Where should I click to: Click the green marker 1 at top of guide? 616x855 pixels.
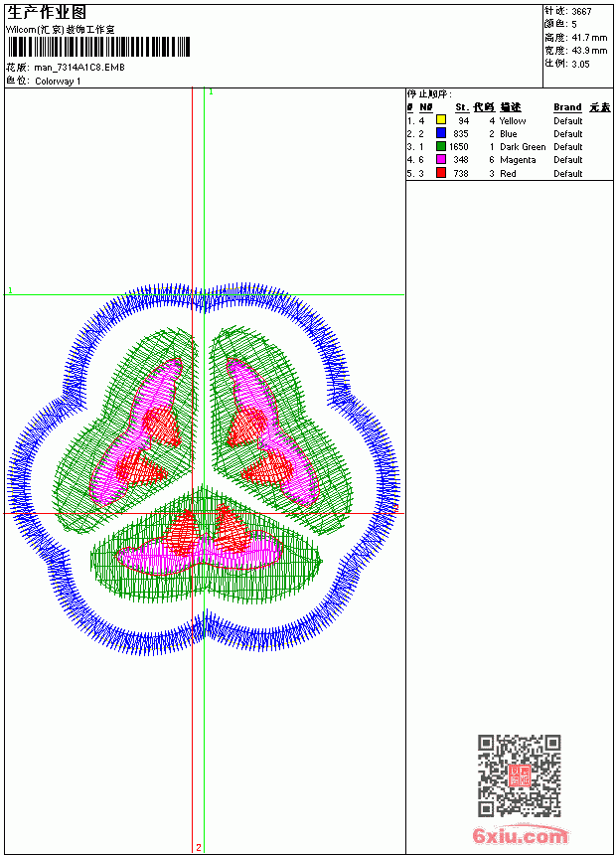click(211, 92)
